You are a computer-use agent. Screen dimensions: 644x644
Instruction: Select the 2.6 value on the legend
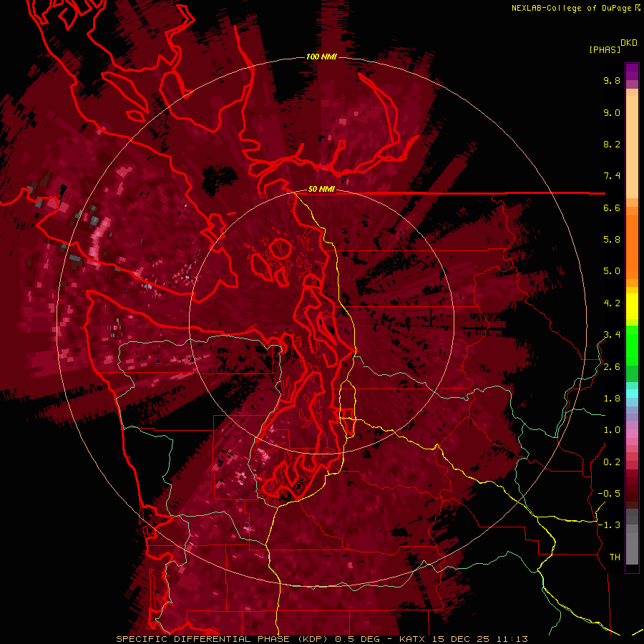[612, 367]
